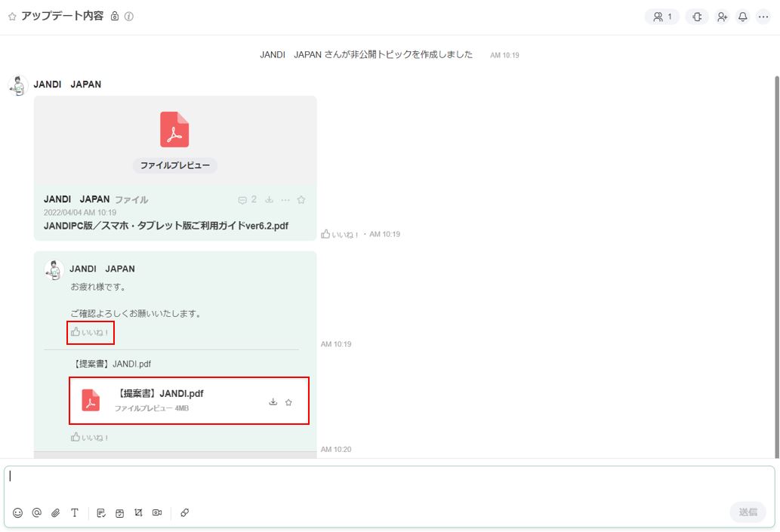Toggle the notification bell for this topic

coord(743,17)
